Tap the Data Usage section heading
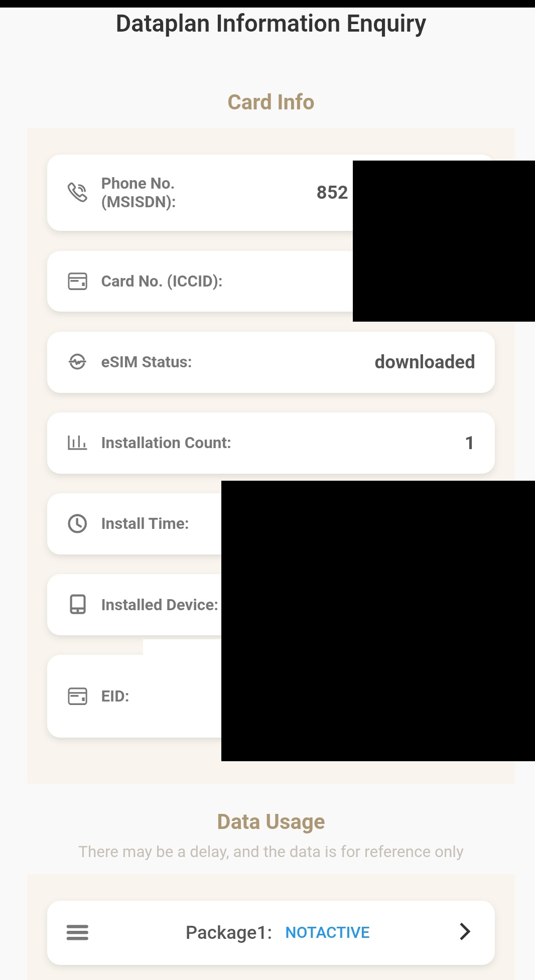This screenshot has height=980, width=535. pos(271,822)
